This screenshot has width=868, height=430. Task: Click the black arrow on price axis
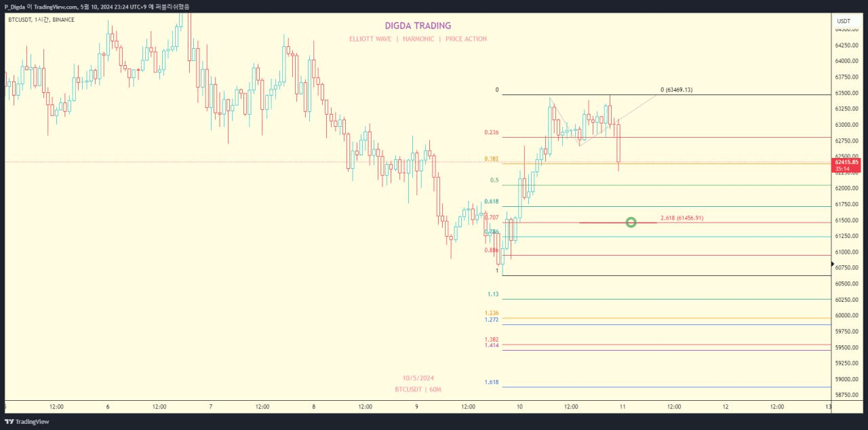(833, 264)
